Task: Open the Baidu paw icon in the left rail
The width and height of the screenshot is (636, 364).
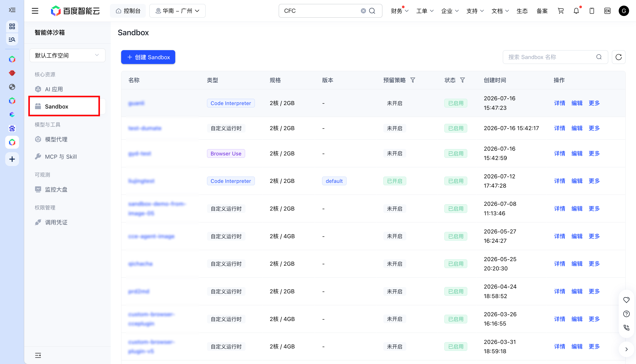Action: (x=12, y=128)
